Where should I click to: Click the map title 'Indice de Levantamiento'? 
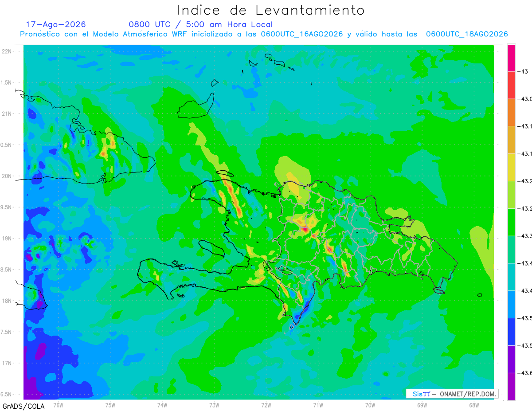pyautogui.click(x=271, y=10)
